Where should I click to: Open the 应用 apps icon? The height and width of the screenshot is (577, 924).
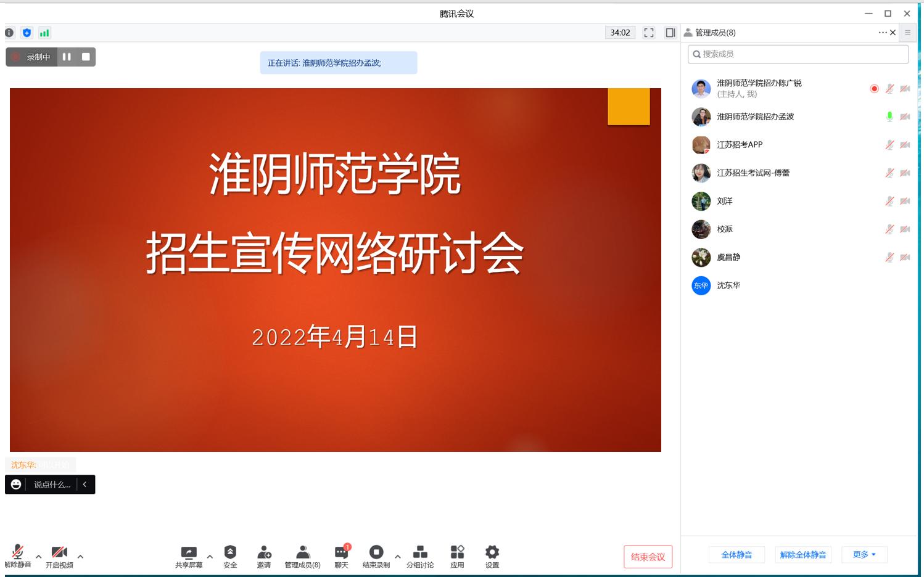click(x=457, y=552)
